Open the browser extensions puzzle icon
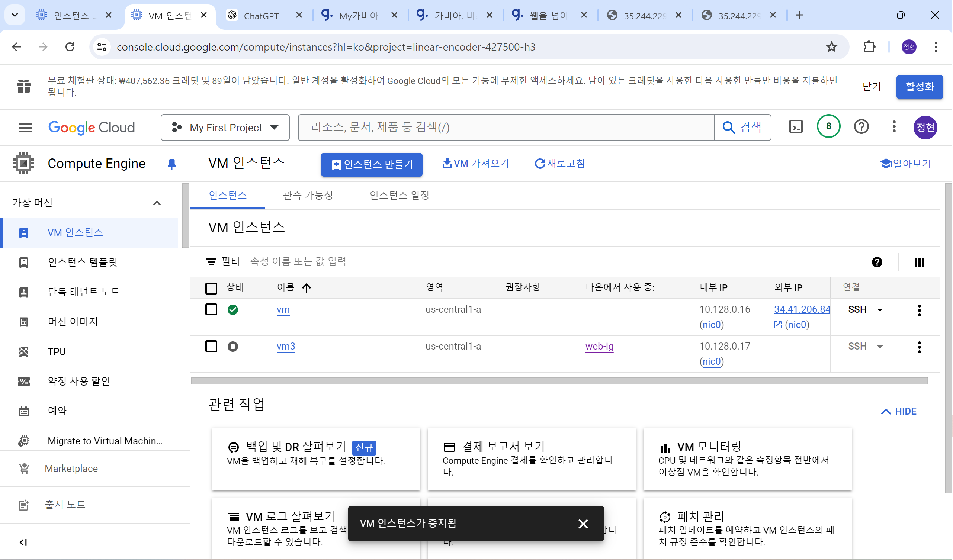Screen dimensions: 953x560 [x=869, y=47]
